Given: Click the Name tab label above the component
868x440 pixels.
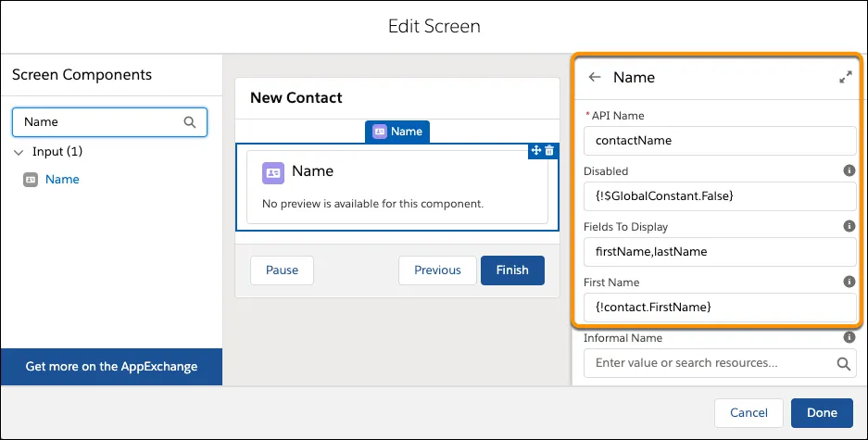Looking at the screenshot, I should [x=397, y=132].
